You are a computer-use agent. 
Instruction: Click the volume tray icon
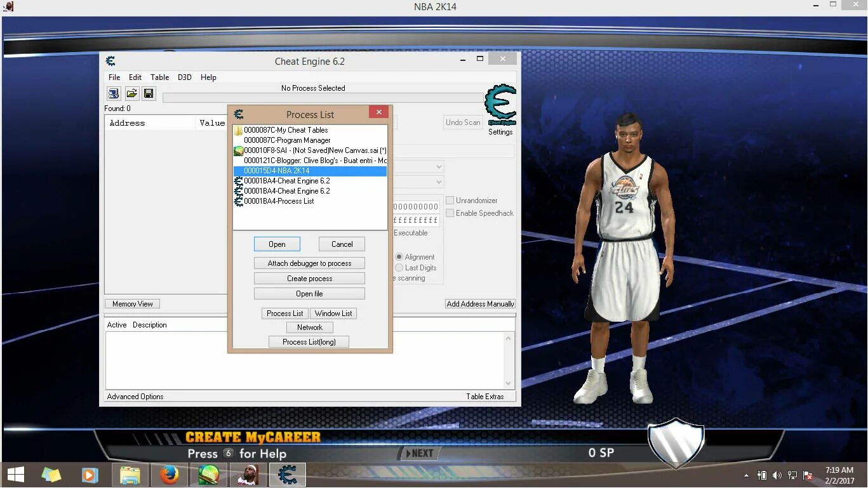[777, 475]
